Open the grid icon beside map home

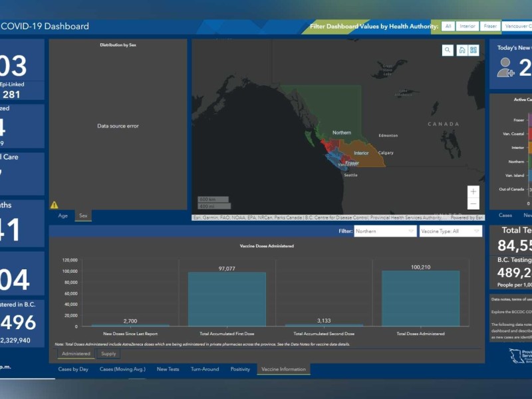473,50
